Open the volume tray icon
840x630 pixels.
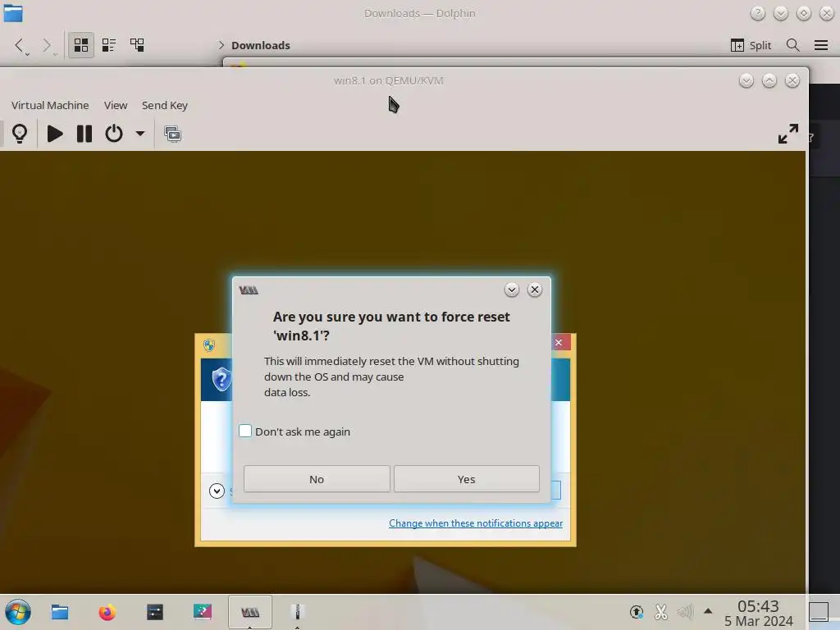click(685, 612)
